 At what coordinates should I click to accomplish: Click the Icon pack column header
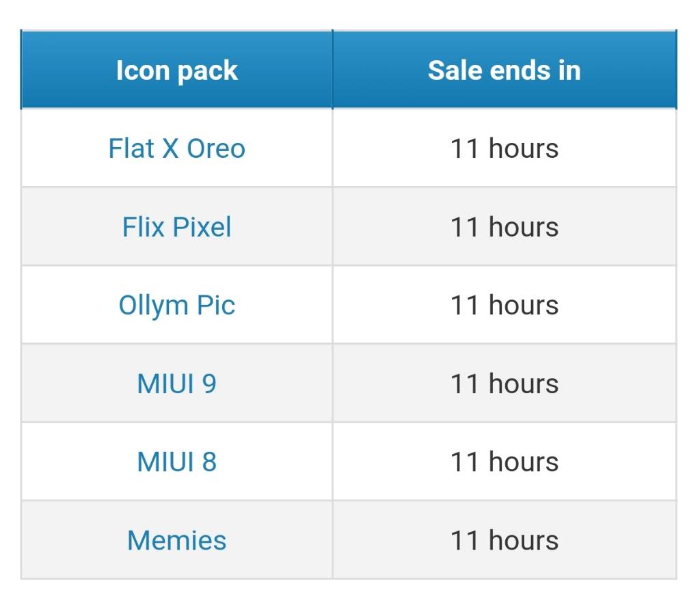pos(177,70)
